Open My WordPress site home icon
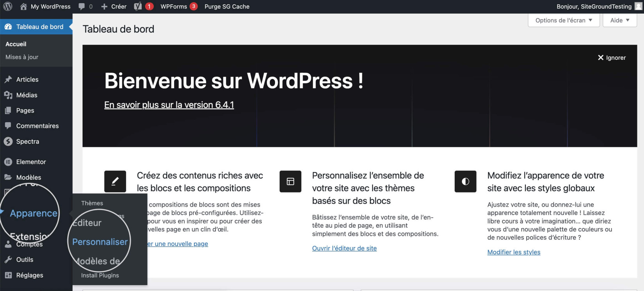 (x=23, y=7)
